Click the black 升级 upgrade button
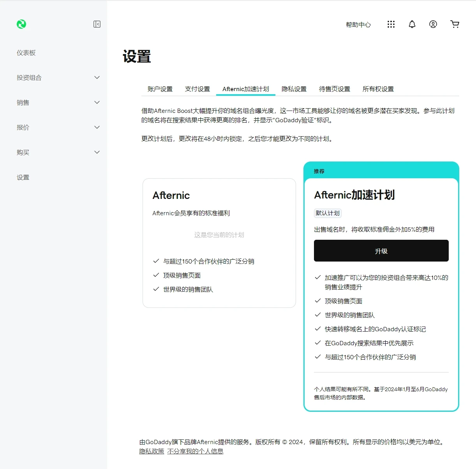The image size is (476, 469). [x=381, y=251]
